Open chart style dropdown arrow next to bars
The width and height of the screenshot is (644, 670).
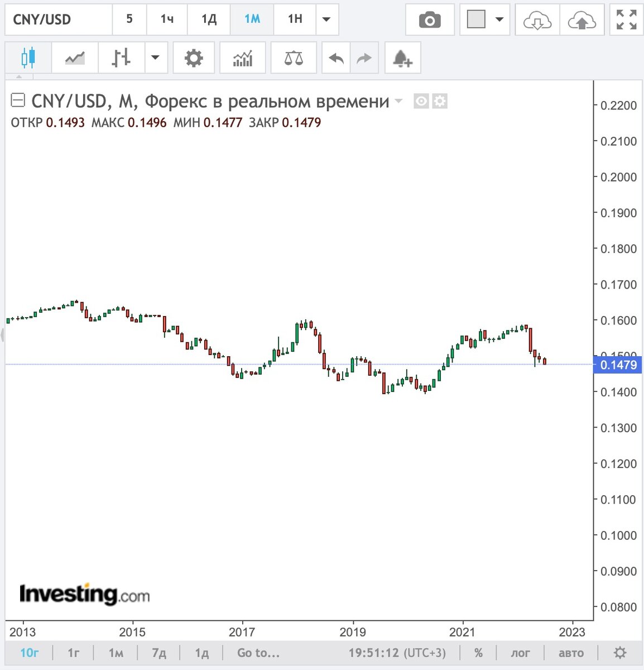156,58
